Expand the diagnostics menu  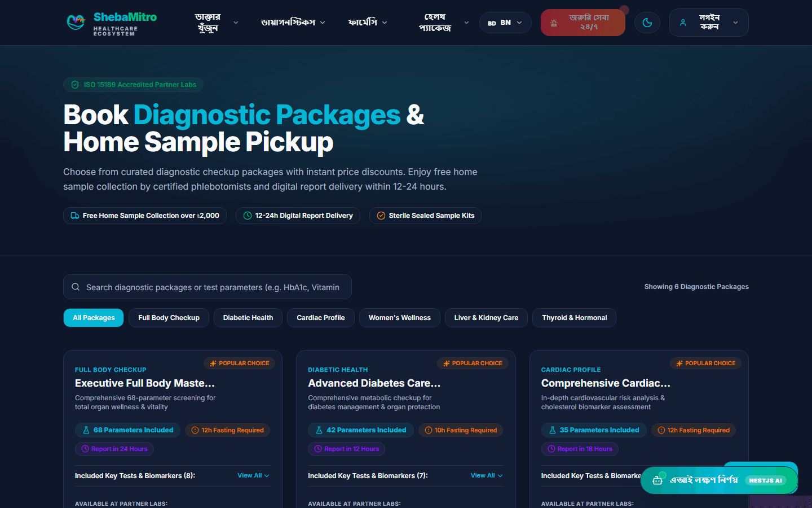pos(293,23)
